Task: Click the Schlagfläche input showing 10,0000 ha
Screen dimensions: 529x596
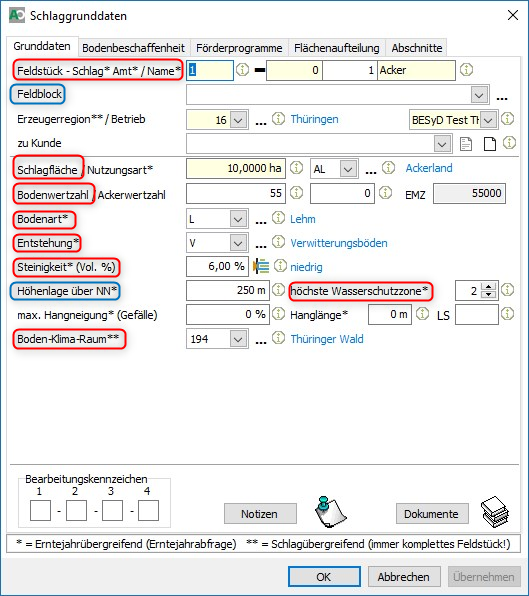Action: click(236, 168)
